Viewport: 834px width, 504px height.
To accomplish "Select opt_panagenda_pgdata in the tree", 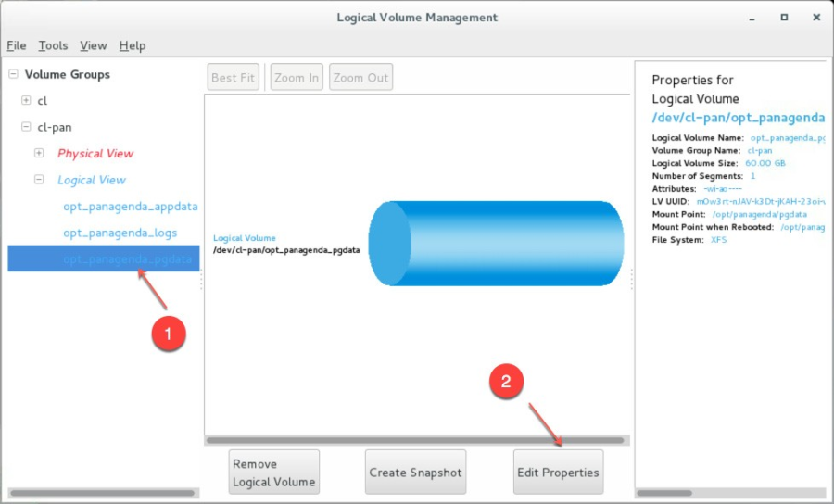I will 127,259.
